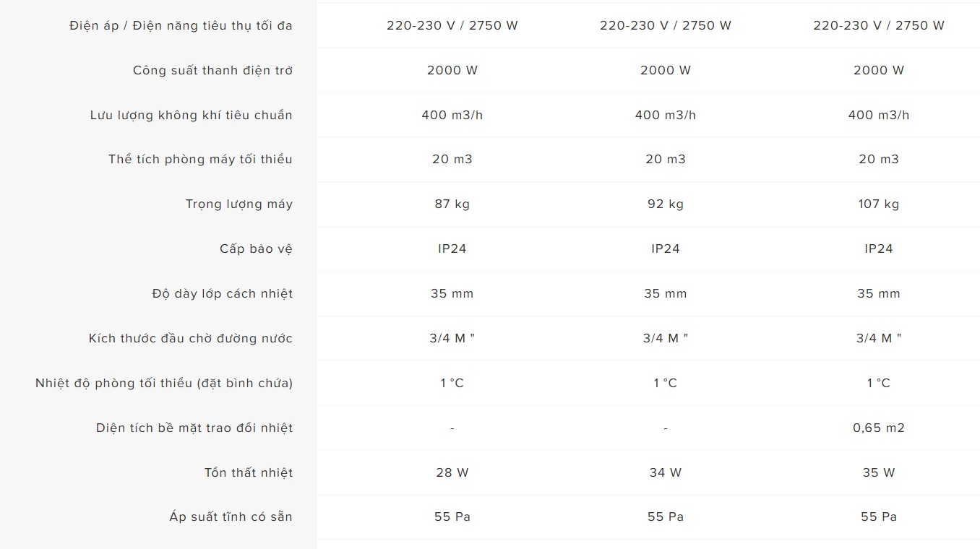Click the "Nhiệt độ phòng tối thiểu" label
The height and width of the screenshot is (549, 980).
tap(164, 383)
